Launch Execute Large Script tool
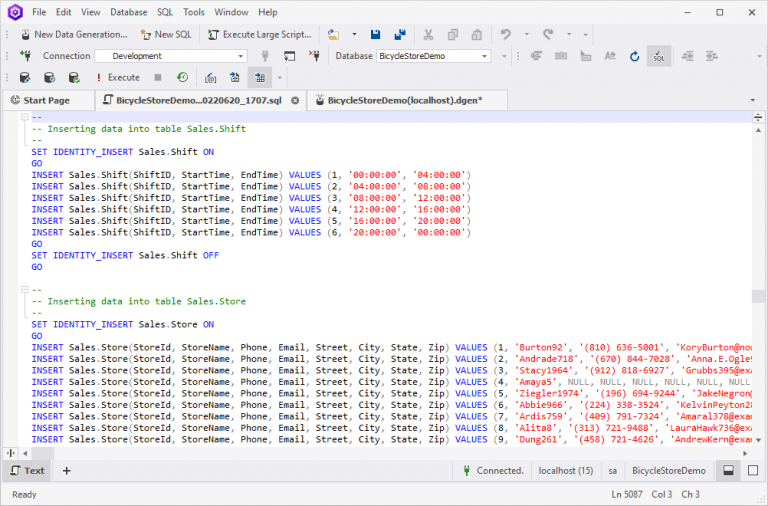This screenshot has height=506, width=768. click(260, 34)
